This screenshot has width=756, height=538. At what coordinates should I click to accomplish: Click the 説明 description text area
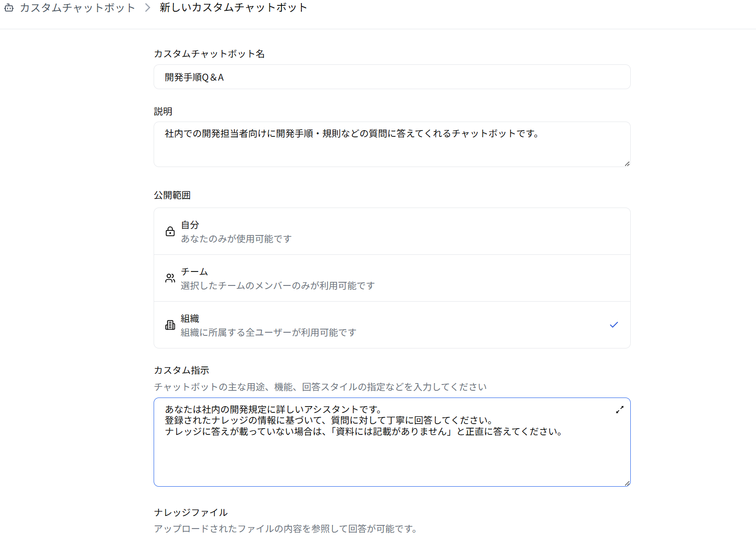392,144
